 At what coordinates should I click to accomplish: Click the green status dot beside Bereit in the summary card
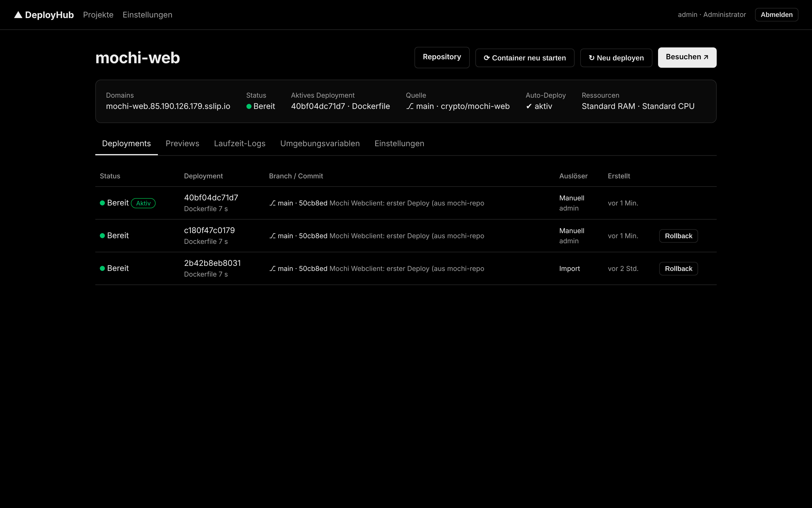click(x=249, y=106)
